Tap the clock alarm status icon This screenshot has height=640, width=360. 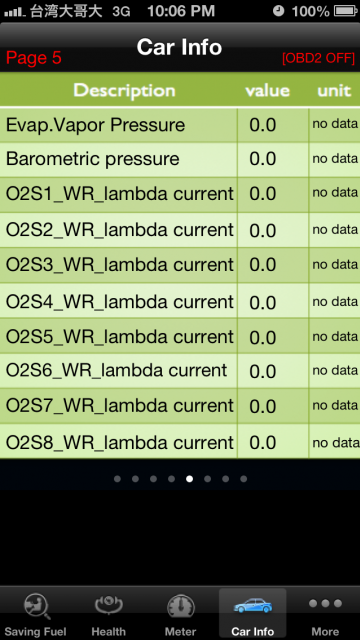click(x=278, y=11)
